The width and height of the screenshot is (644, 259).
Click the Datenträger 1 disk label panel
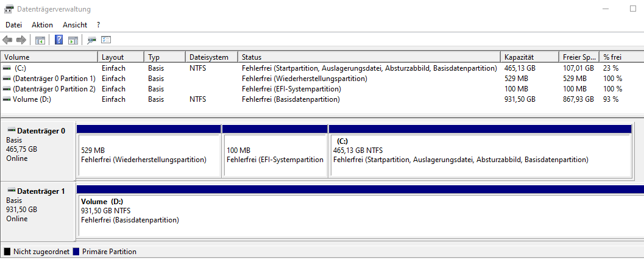coord(38,210)
